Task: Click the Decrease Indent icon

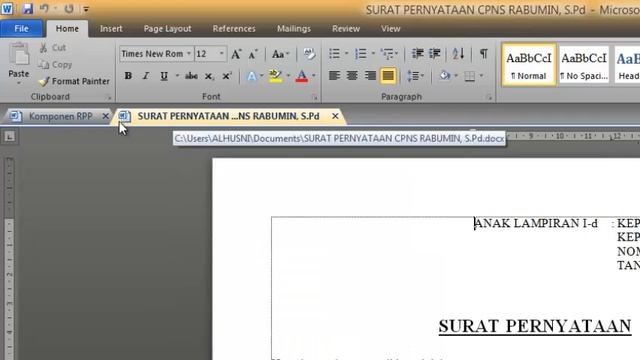Action: point(418,53)
